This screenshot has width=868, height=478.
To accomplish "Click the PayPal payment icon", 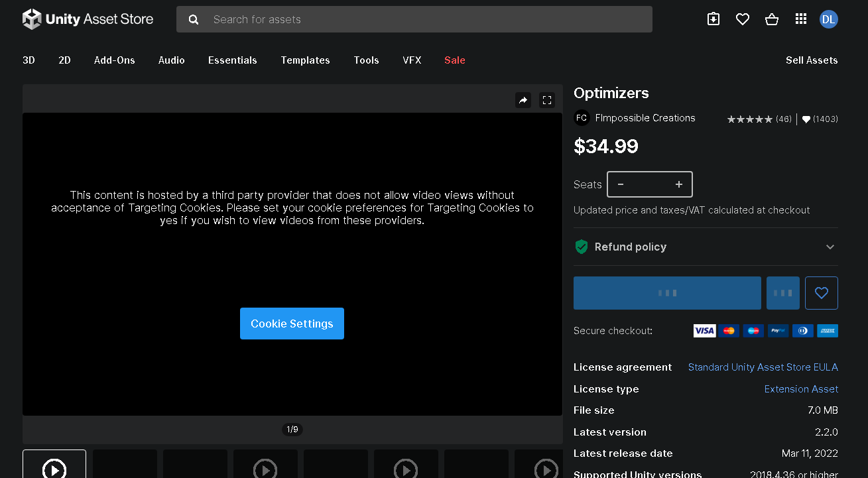I will click(x=778, y=331).
